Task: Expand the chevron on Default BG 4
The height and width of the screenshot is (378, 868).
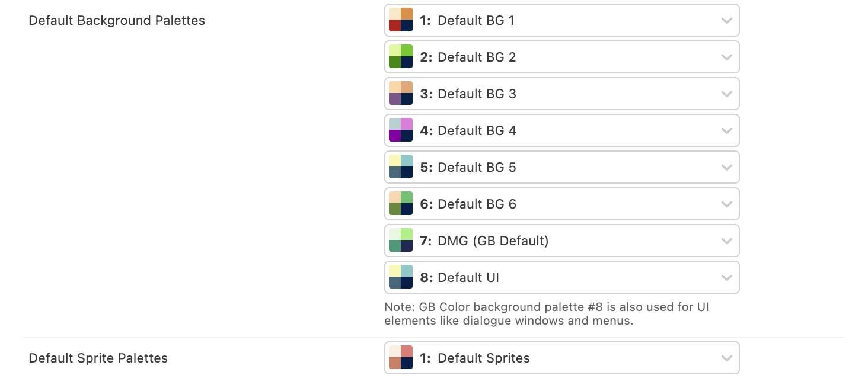Action: [726, 131]
